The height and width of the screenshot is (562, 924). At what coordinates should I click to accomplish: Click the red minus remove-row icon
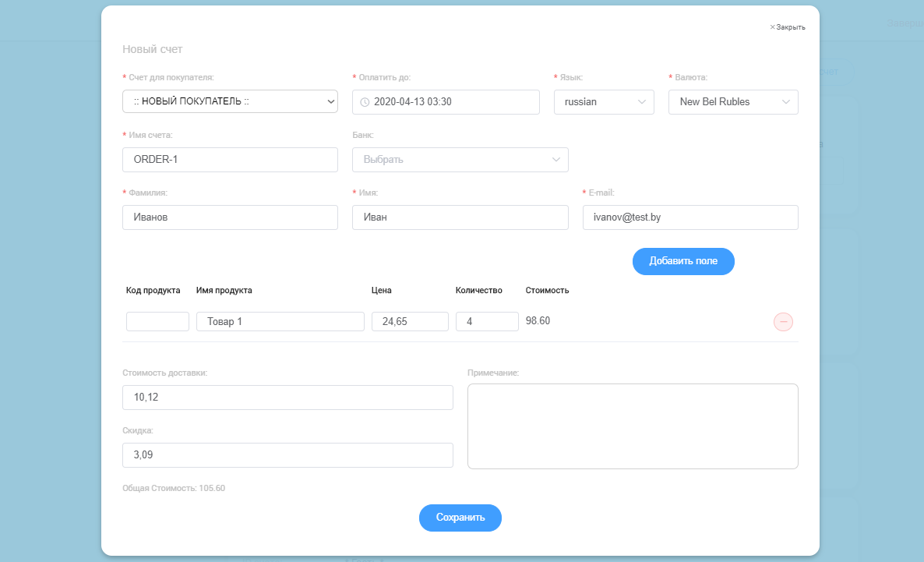click(783, 322)
